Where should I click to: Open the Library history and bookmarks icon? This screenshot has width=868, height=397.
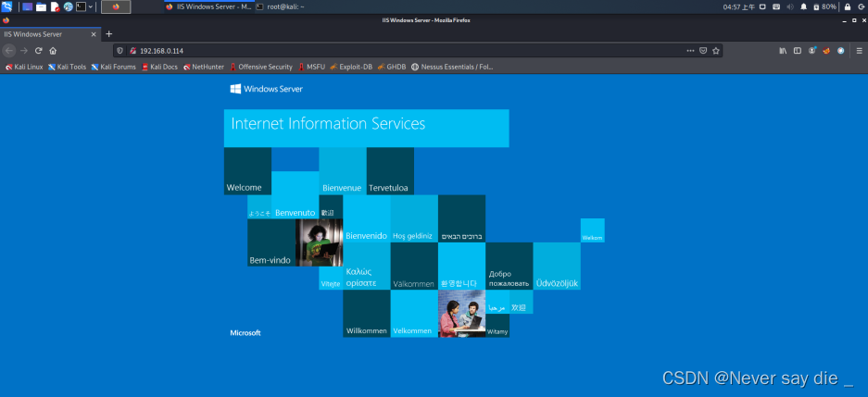(x=783, y=51)
